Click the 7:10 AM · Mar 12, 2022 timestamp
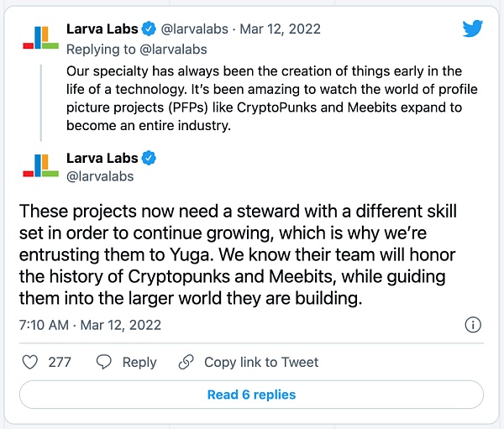 pyautogui.click(x=89, y=324)
